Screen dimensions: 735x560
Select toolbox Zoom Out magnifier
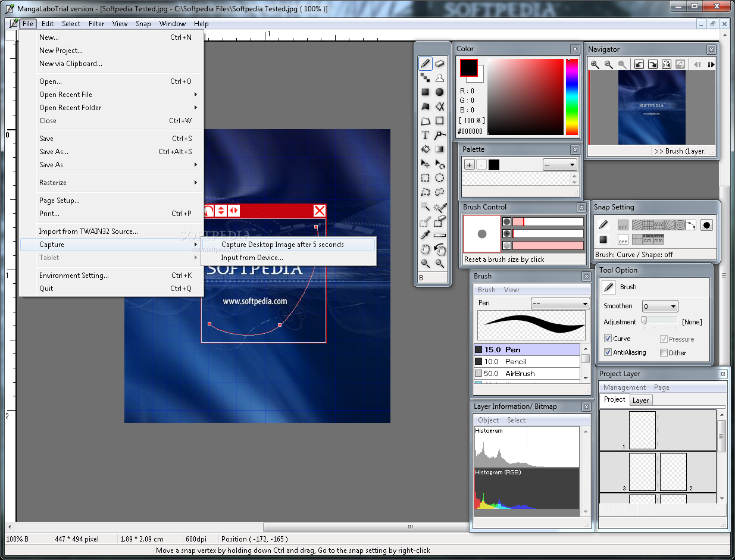439,264
